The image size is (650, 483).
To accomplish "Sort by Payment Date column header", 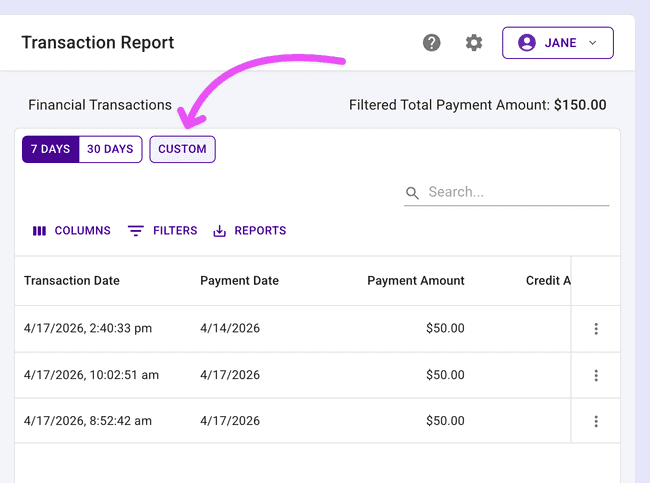I will [x=239, y=281].
